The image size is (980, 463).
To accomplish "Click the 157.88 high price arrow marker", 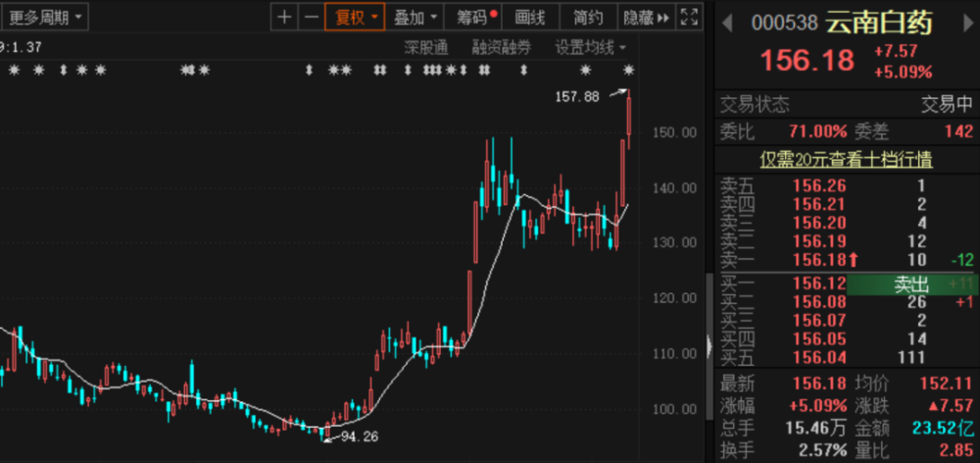I will [x=617, y=93].
